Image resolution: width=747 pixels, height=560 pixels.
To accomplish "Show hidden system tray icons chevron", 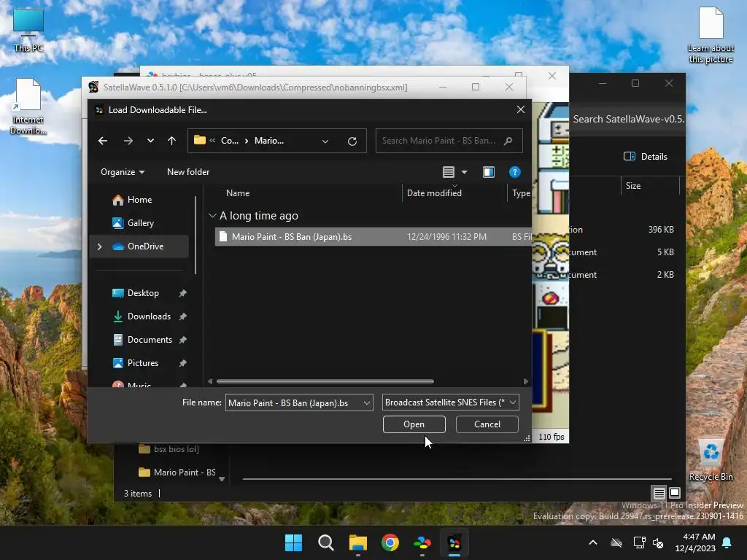I will click(593, 542).
